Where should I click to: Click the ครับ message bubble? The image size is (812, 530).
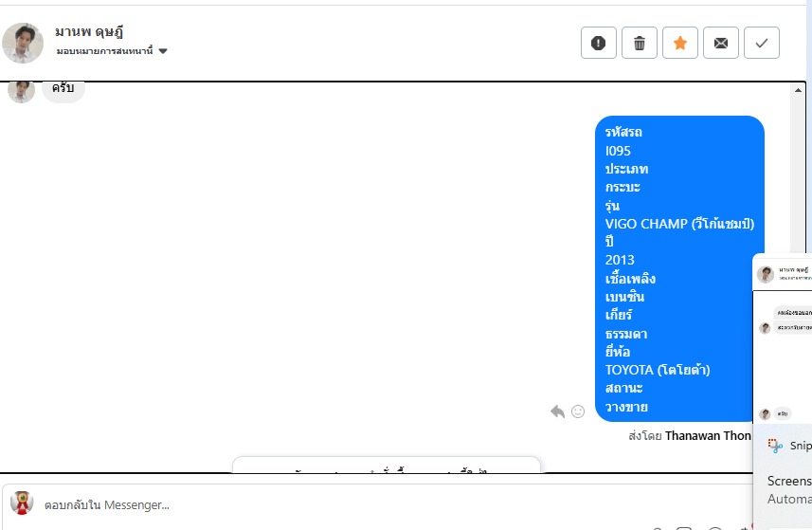pyautogui.click(x=63, y=89)
